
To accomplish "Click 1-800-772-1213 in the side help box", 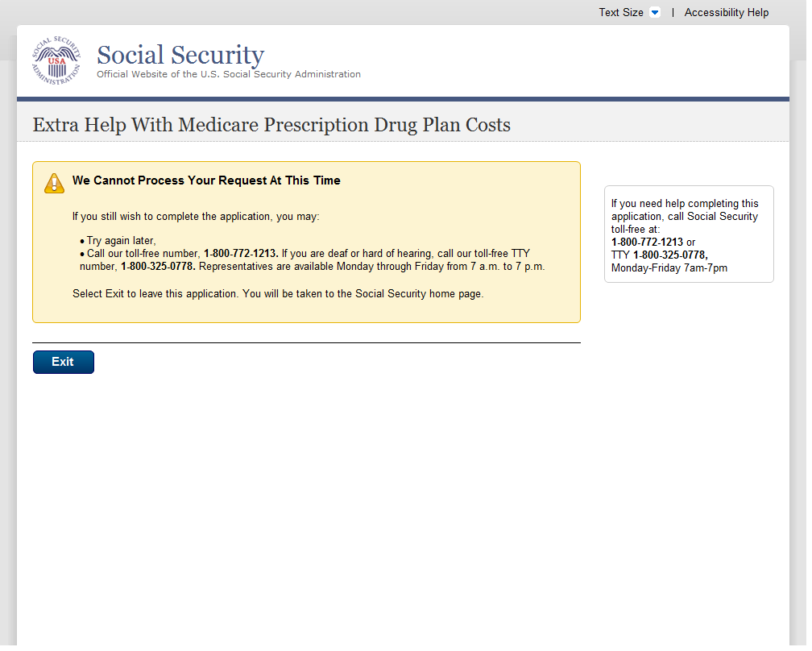I will click(647, 242).
